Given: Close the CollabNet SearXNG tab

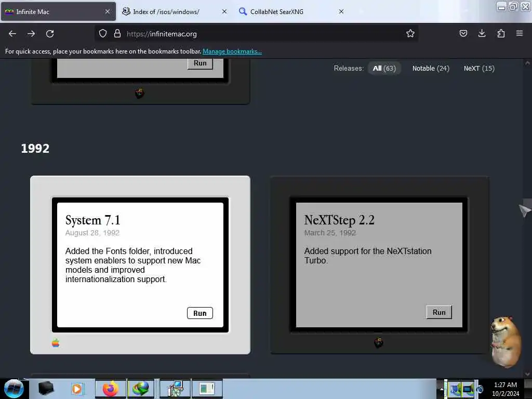Looking at the screenshot, I should pyautogui.click(x=341, y=11).
